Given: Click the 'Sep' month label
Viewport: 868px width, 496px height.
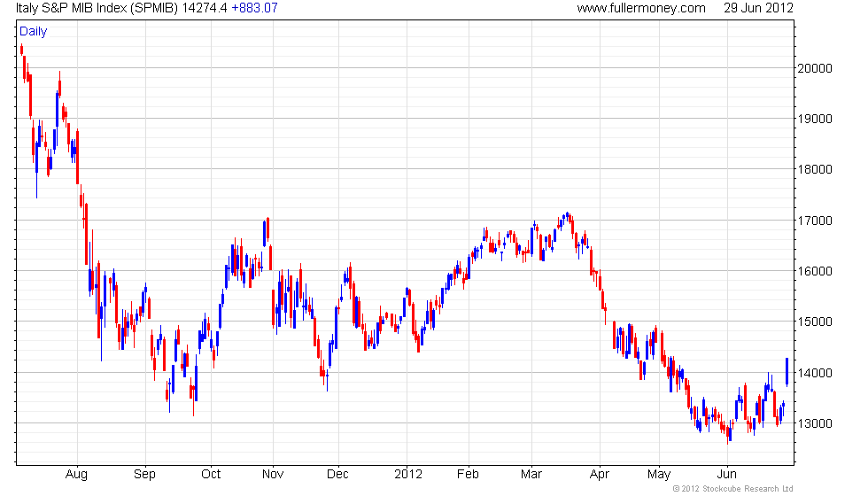Looking at the screenshot, I should point(144,475).
